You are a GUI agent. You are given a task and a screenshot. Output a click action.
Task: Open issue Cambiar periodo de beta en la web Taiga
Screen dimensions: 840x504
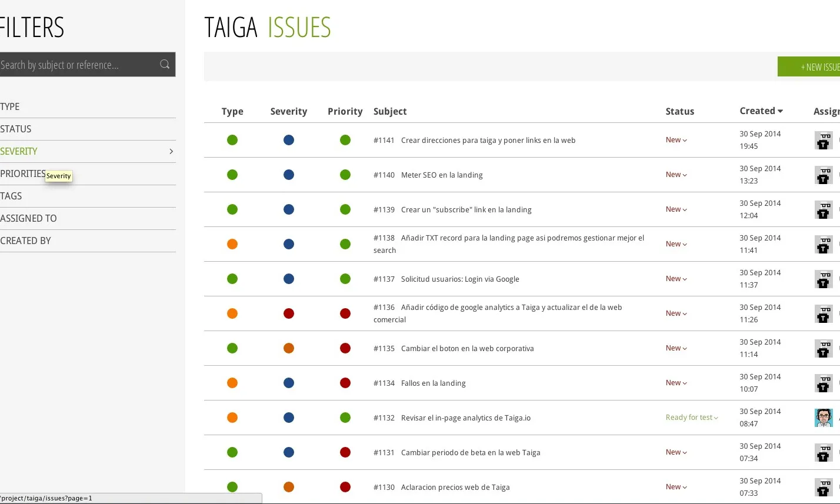[x=471, y=452]
